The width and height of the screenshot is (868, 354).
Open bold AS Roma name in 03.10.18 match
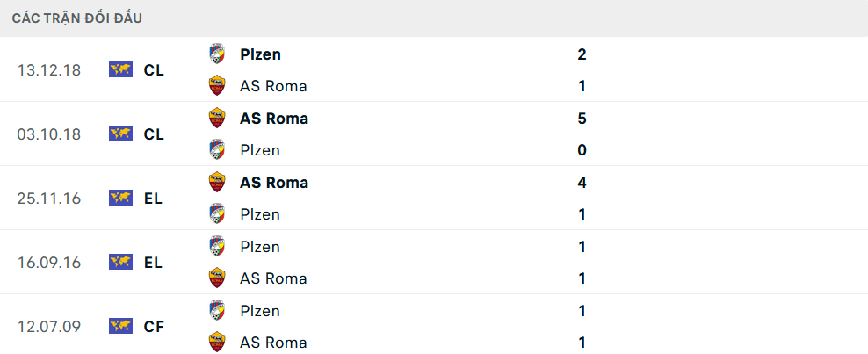[273, 119]
